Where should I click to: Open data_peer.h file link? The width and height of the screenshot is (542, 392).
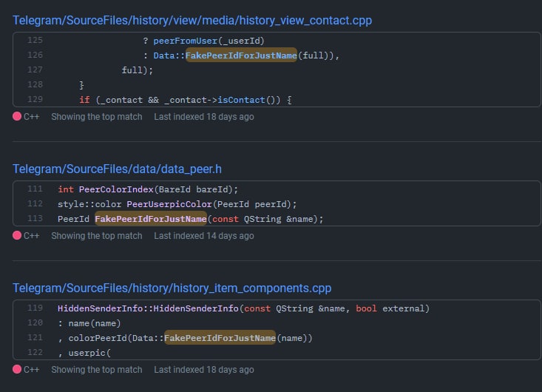click(x=117, y=169)
